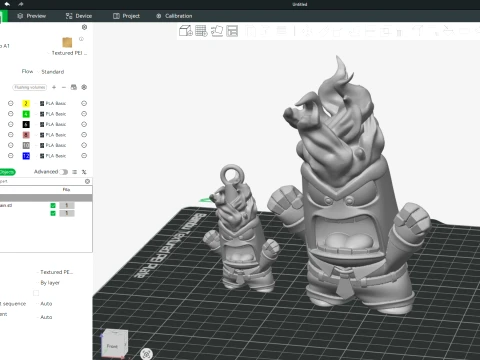Select the small keychain model on plate

click(240, 230)
